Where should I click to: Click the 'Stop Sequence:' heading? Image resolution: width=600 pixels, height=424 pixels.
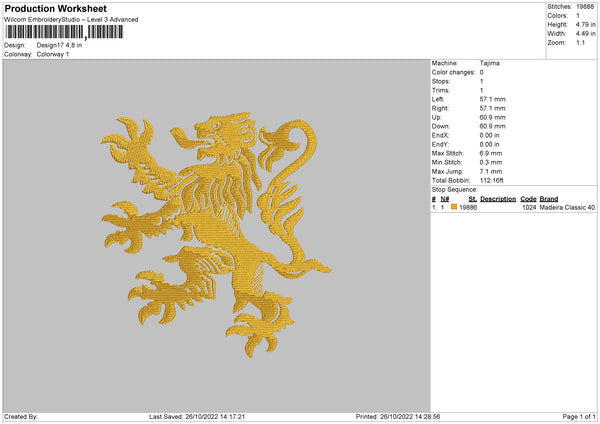pyautogui.click(x=455, y=190)
